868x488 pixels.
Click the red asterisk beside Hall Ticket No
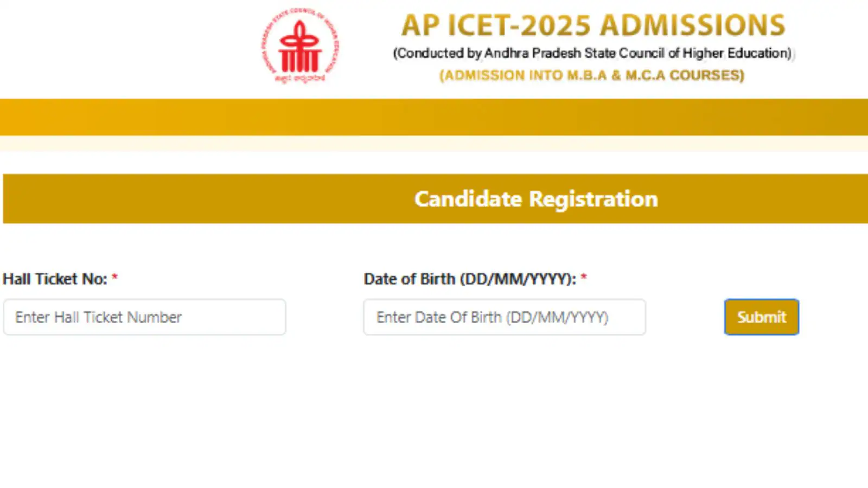[114, 277]
